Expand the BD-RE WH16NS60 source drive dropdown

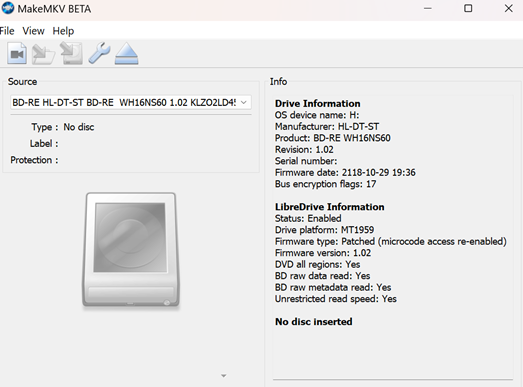pos(131,102)
